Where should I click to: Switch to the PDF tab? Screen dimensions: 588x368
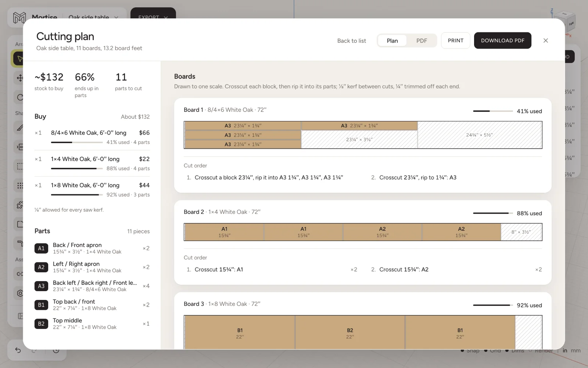point(422,40)
